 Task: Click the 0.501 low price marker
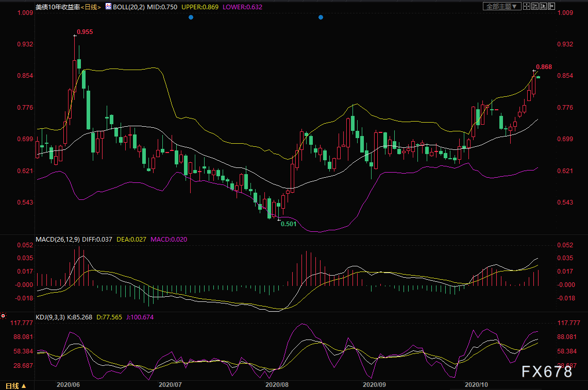coord(289,224)
